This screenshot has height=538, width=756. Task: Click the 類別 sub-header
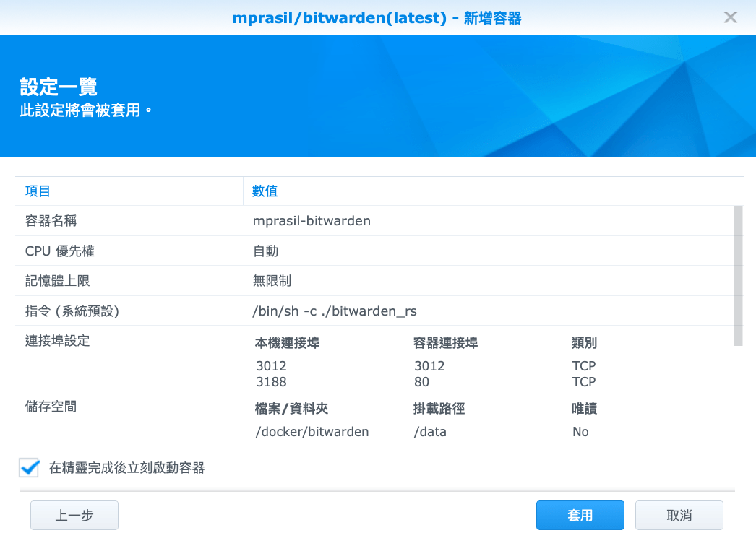tap(585, 343)
